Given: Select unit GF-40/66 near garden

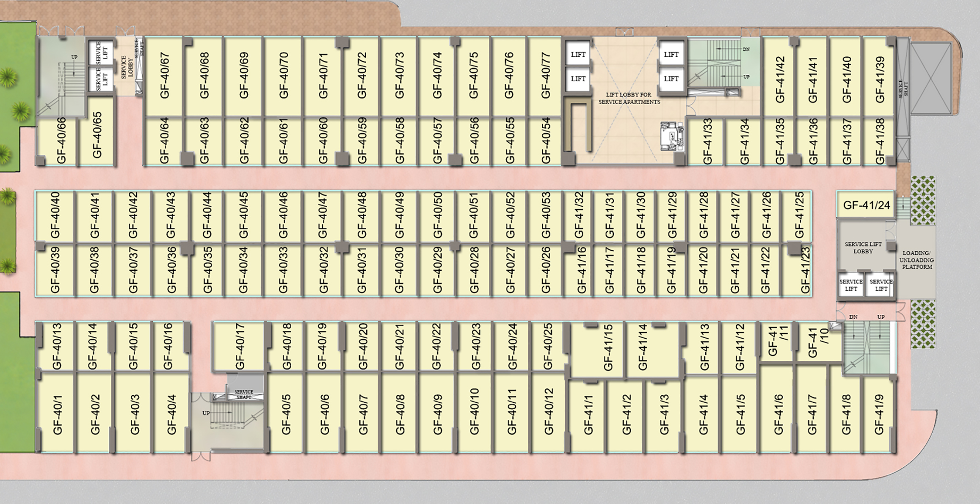Looking at the screenshot, I should [61, 141].
